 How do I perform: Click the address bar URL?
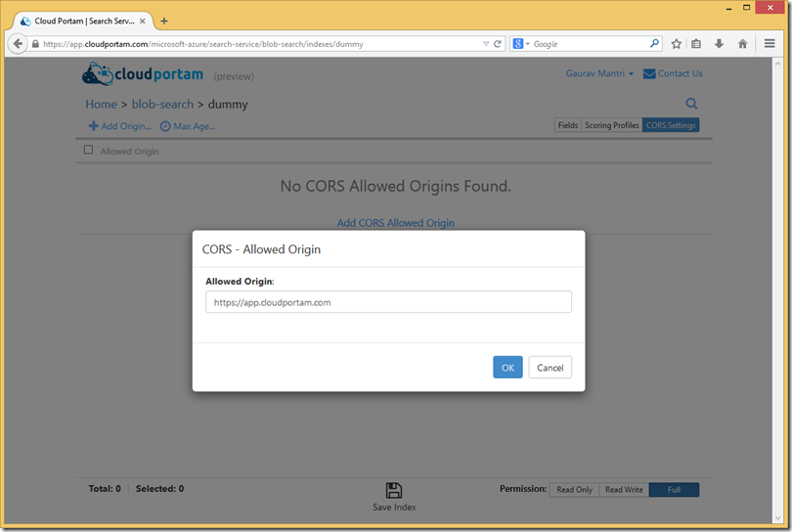[203, 44]
